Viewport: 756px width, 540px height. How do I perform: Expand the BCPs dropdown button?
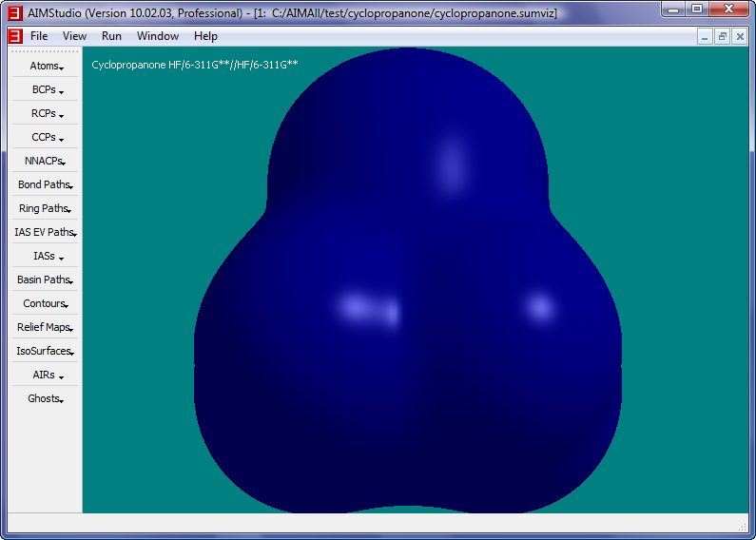[x=45, y=89]
